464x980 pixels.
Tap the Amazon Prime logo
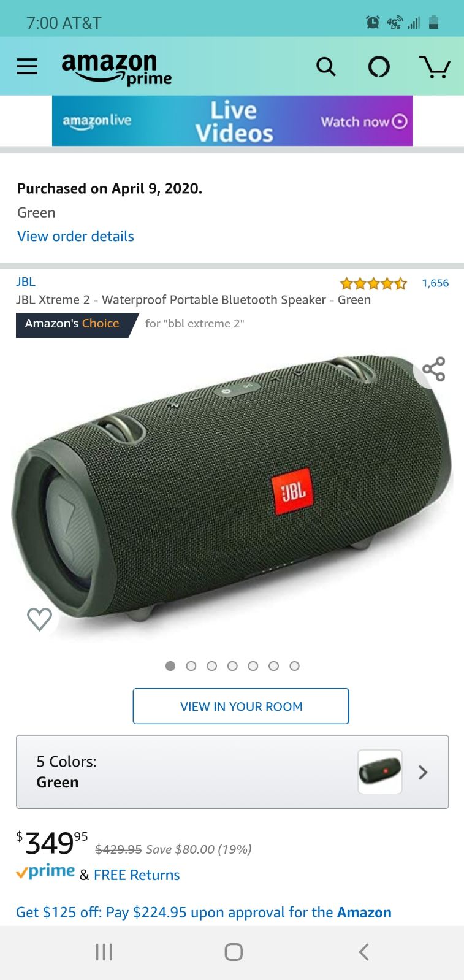click(116, 69)
